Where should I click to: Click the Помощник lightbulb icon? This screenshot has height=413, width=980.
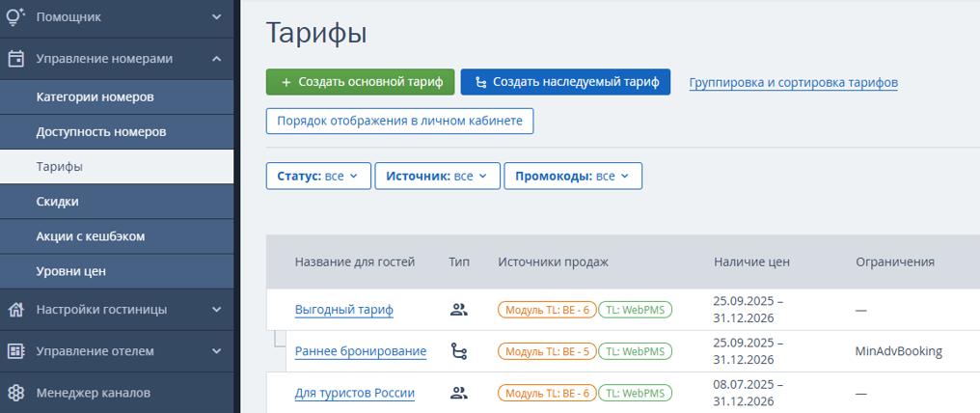pos(15,16)
